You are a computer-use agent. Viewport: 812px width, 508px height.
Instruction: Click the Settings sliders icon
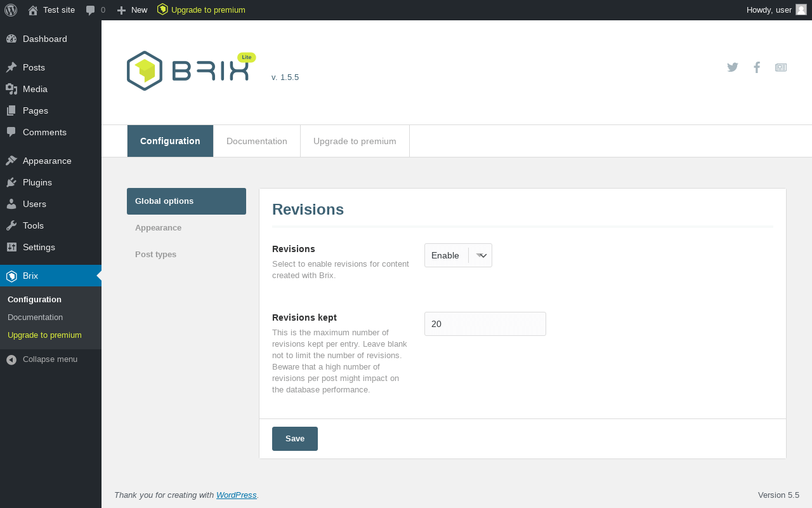click(11, 247)
